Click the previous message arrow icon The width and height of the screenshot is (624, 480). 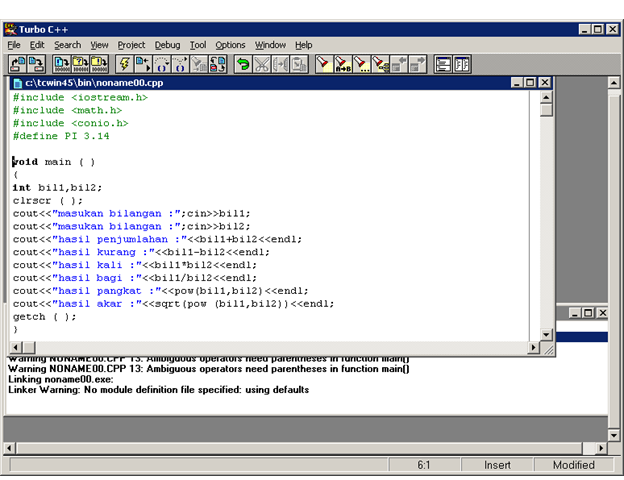pyautogui.click(x=399, y=64)
